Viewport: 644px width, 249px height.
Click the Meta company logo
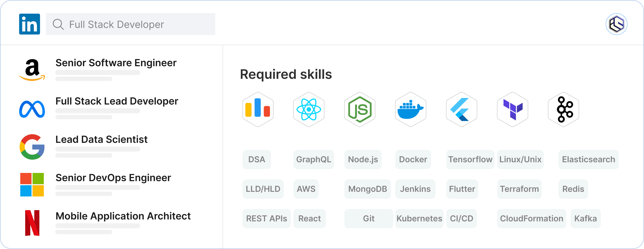pos(32,109)
